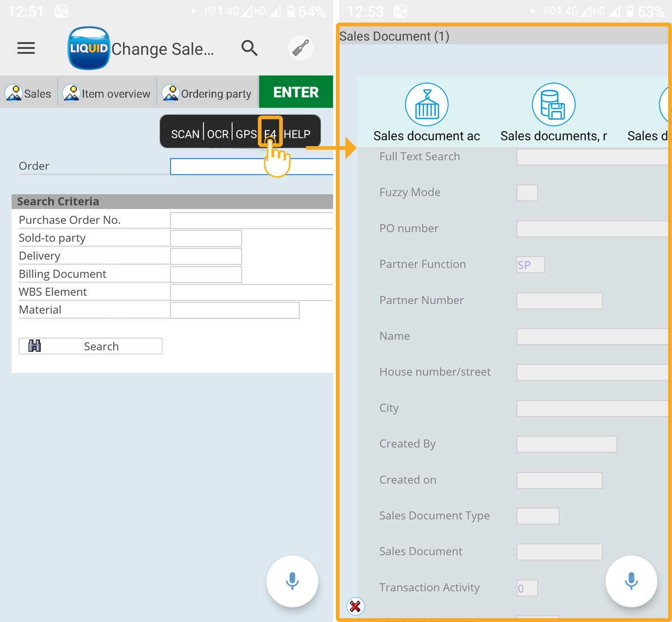Tap HELP in the black toolbar

point(297,134)
